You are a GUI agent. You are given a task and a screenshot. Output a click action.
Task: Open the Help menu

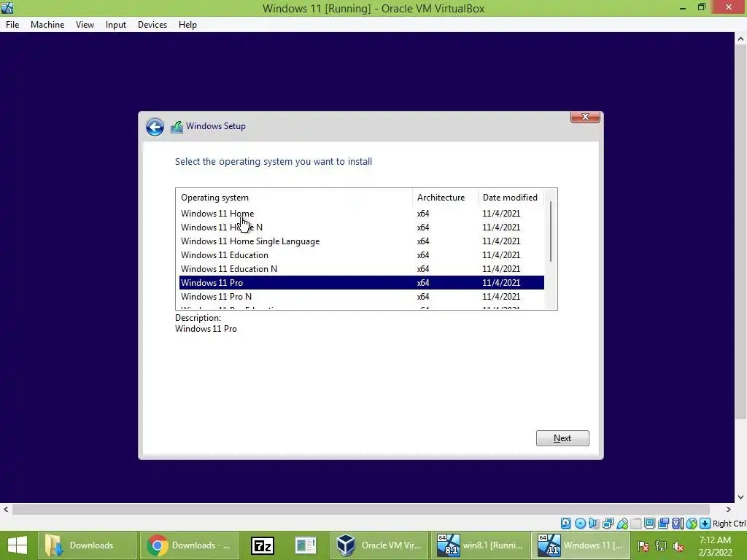(187, 25)
